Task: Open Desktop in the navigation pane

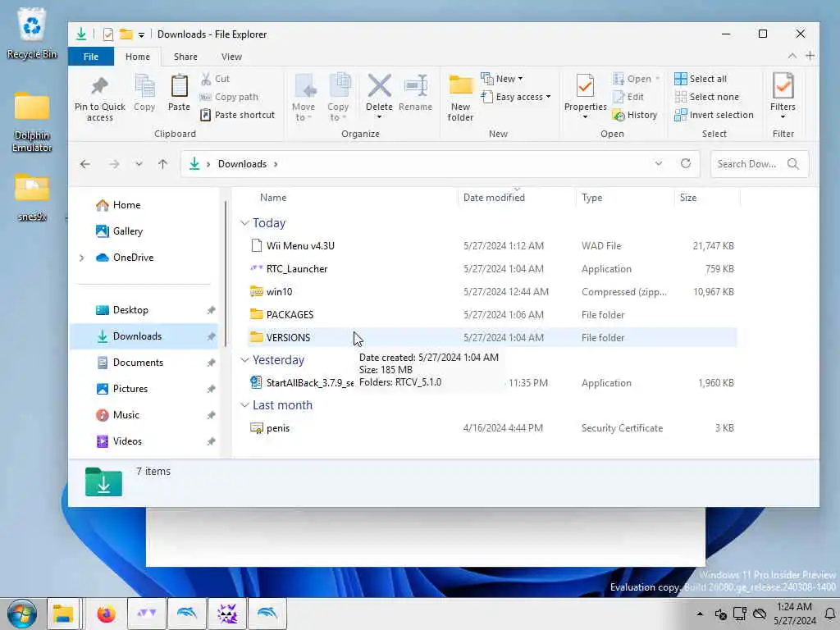Action: 130,310
